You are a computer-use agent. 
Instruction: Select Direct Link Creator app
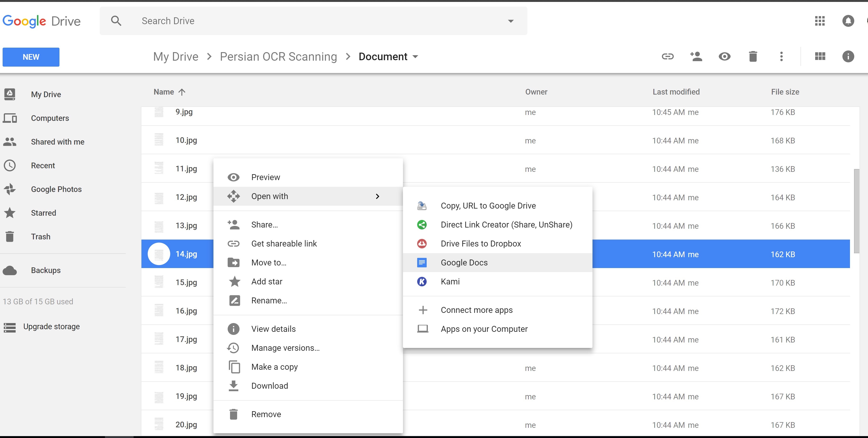click(498, 224)
